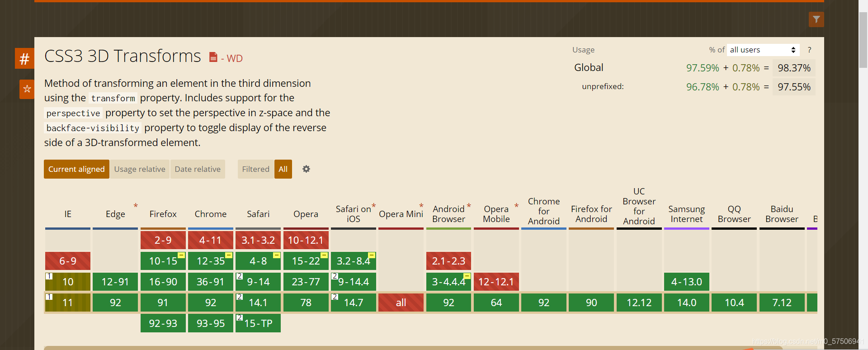The height and width of the screenshot is (350, 868).
Task: Select the QQ Browser 10.4 cell
Action: coord(734,303)
